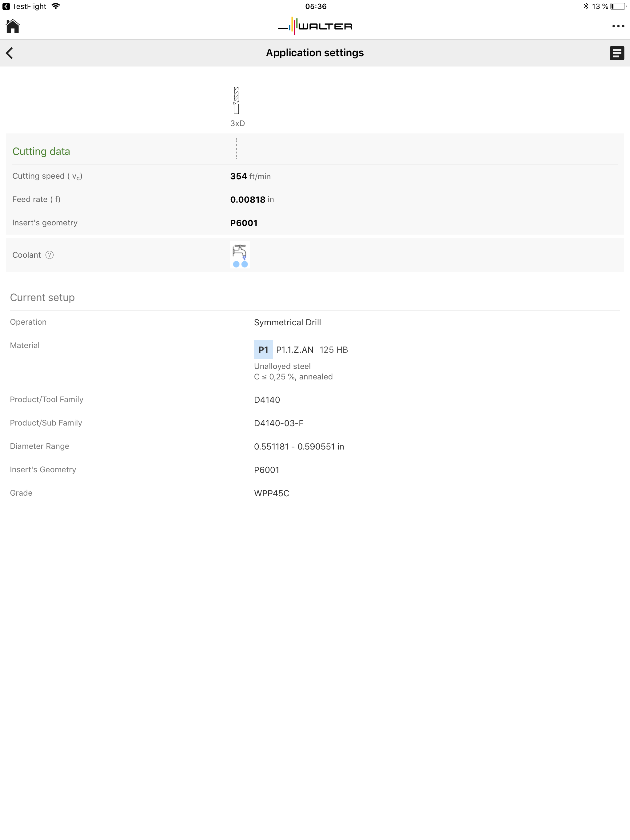Tap the Walter logo
The image size is (630, 840).
tap(315, 26)
